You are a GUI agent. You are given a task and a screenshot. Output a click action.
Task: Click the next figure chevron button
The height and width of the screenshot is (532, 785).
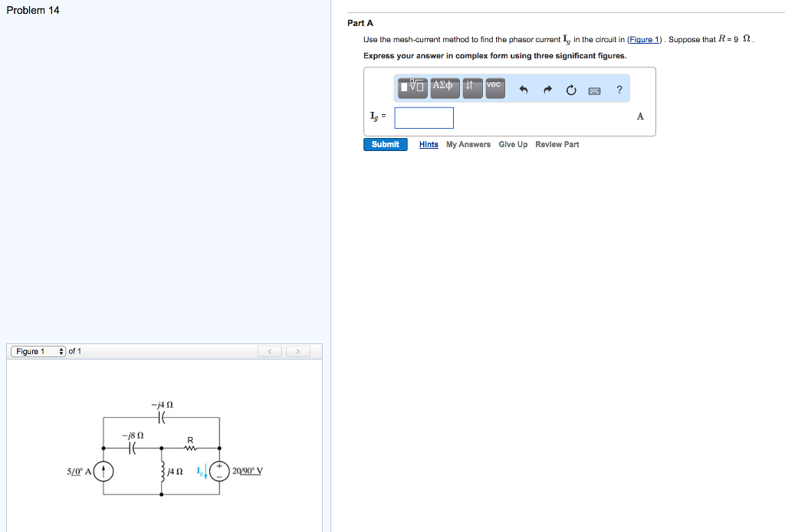click(x=297, y=350)
